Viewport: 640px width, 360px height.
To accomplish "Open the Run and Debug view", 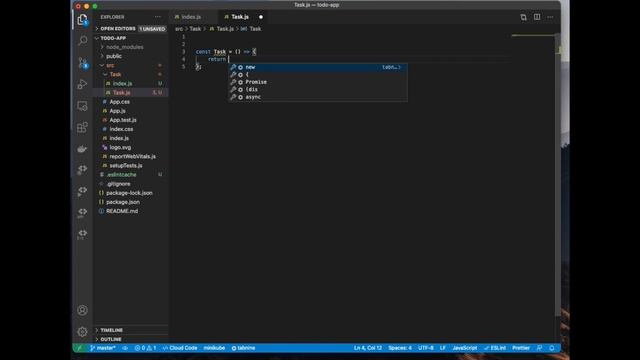I will [x=82, y=84].
